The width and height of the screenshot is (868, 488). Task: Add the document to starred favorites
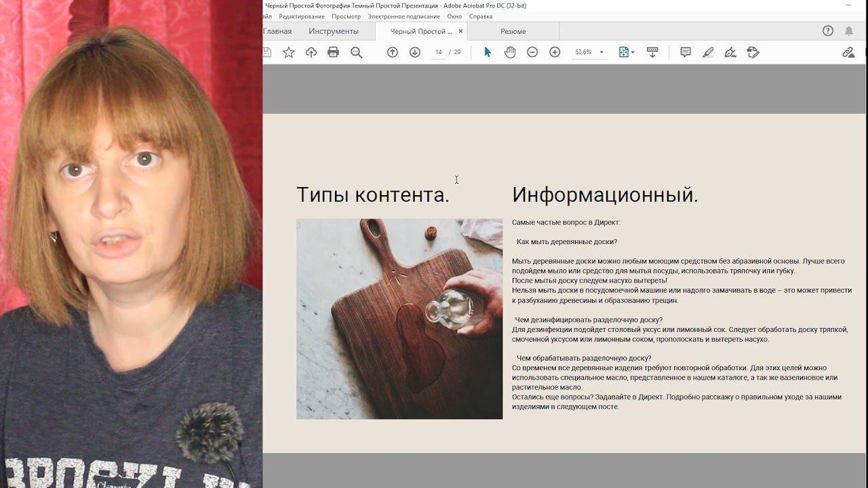click(289, 52)
